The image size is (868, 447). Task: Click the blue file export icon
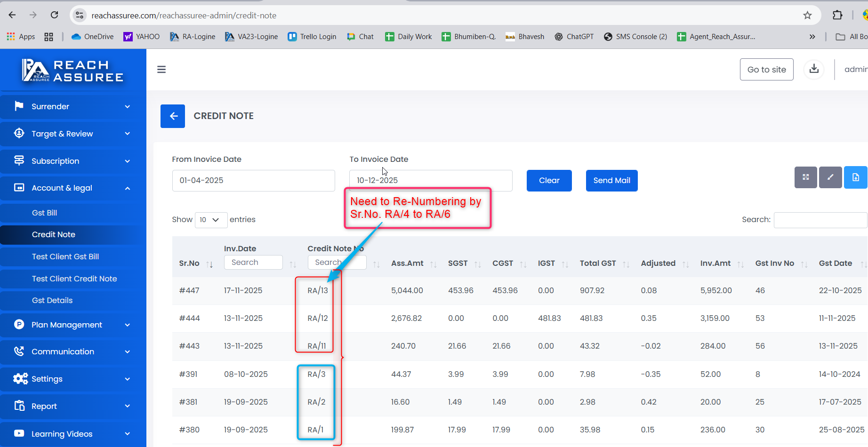tap(855, 177)
